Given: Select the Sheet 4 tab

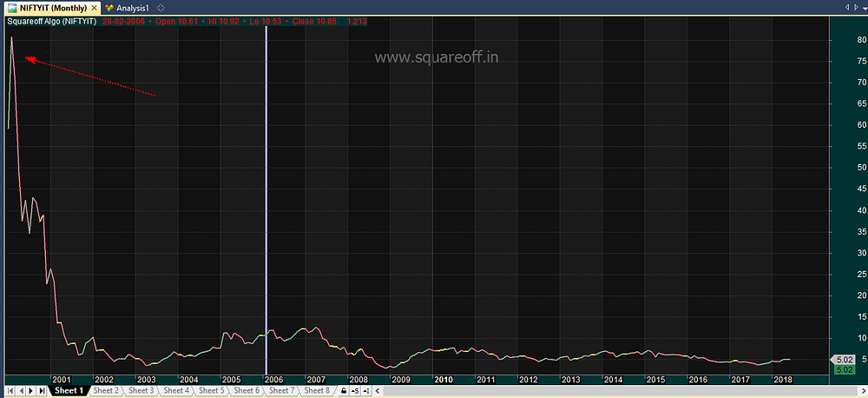Looking at the screenshot, I should click(x=176, y=391).
